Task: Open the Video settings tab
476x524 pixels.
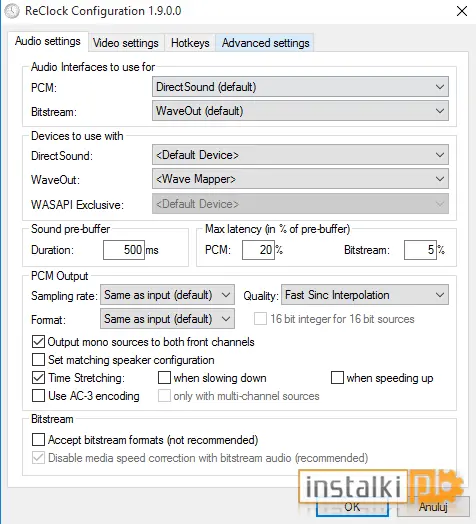Action: click(x=126, y=43)
